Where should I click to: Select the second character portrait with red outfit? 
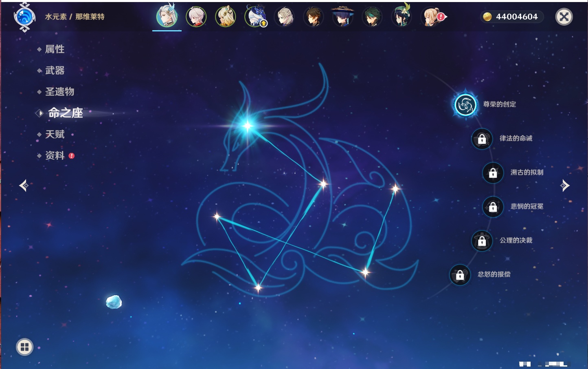pos(196,17)
